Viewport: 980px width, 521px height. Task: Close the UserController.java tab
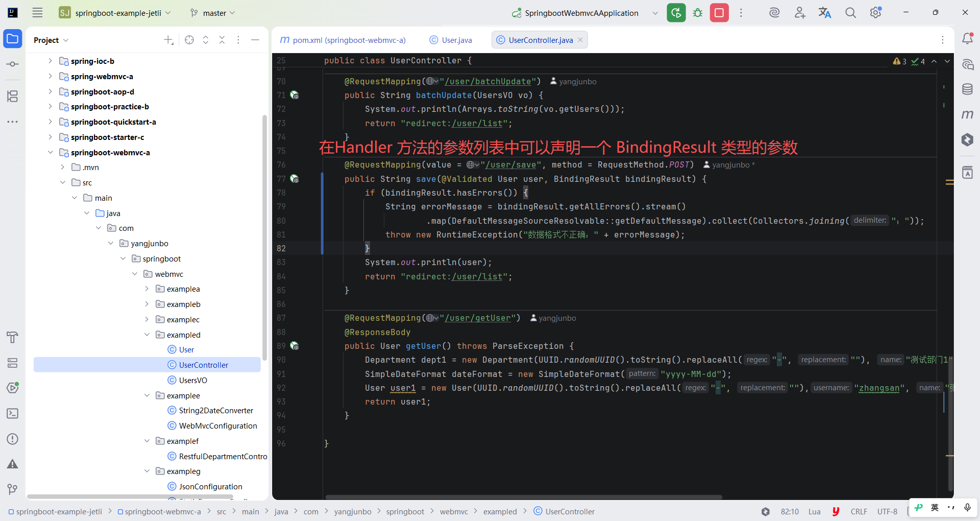point(580,40)
